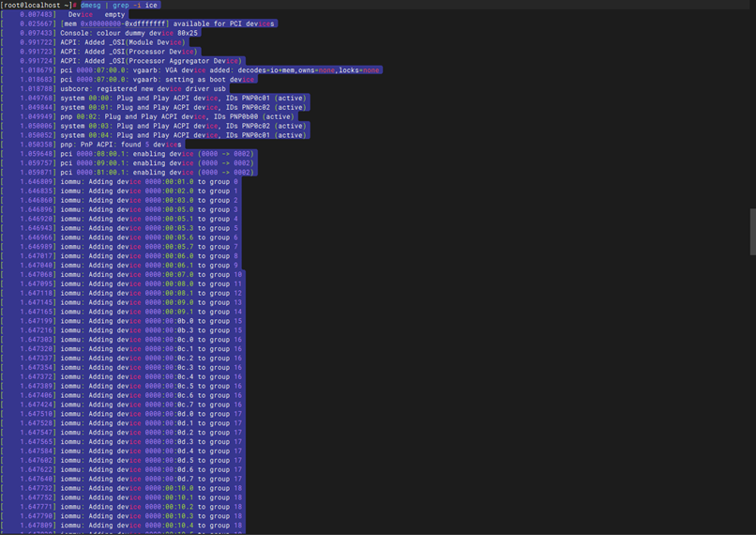Click iommu line for device 0000:00:0c.0
Image resolution: width=756 pixels, height=535 pixels.
[x=123, y=340]
